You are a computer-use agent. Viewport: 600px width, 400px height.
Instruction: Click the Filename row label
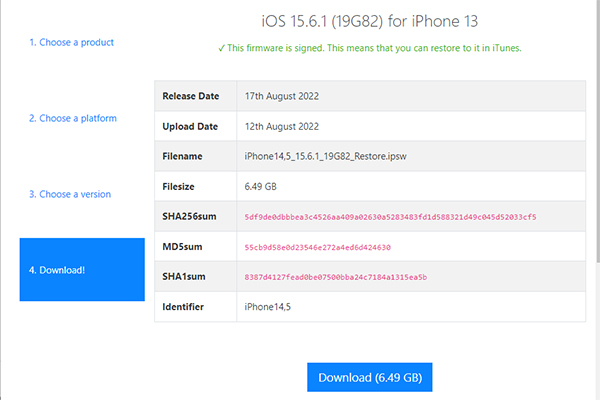point(182,156)
